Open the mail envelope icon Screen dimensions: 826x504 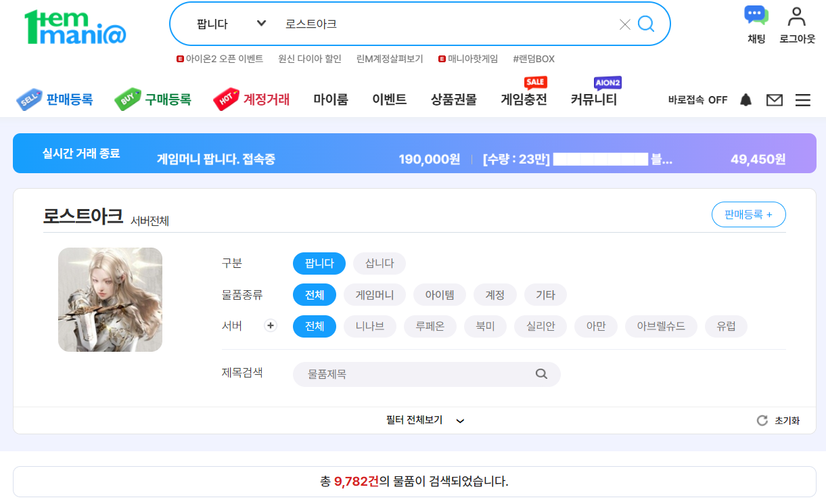point(774,100)
